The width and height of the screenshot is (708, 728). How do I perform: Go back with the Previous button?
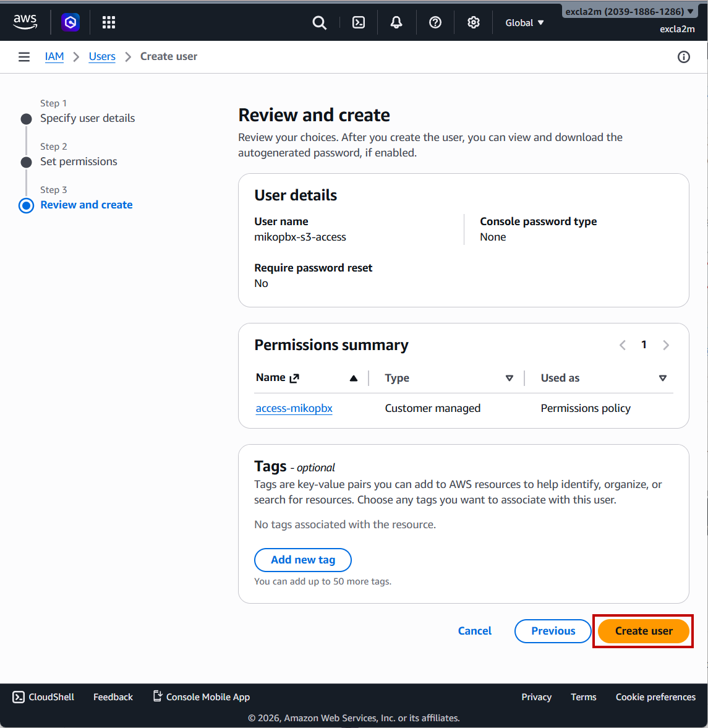click(x=553, y=631)
